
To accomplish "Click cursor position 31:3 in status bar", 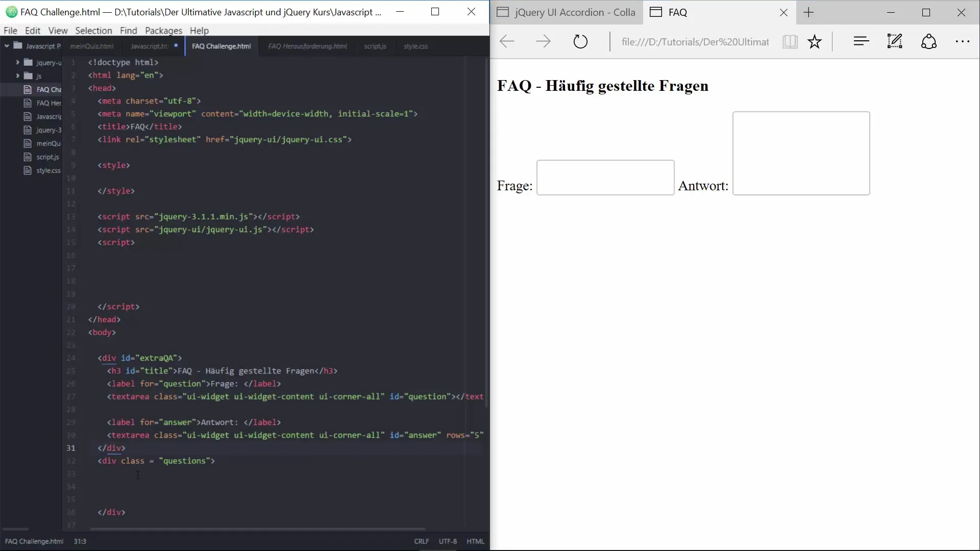I will tap(80, 541).
